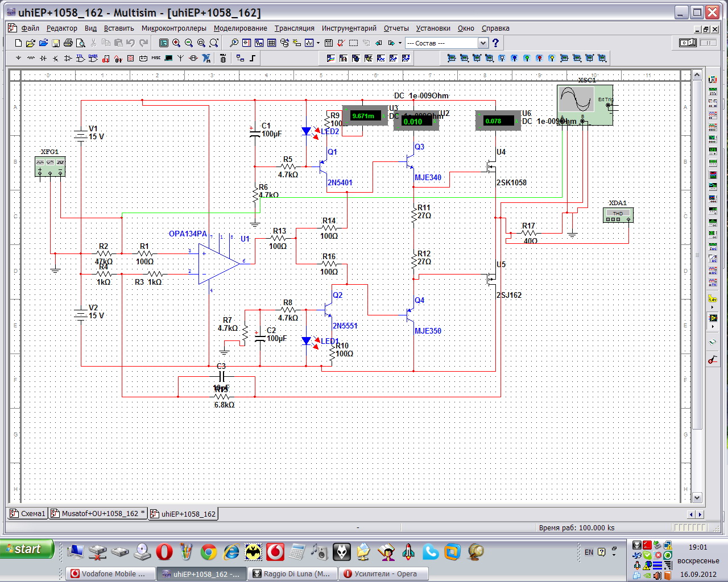
Task: Place an MCU module component
Action: pyautogui.click(x=222, y=58)
